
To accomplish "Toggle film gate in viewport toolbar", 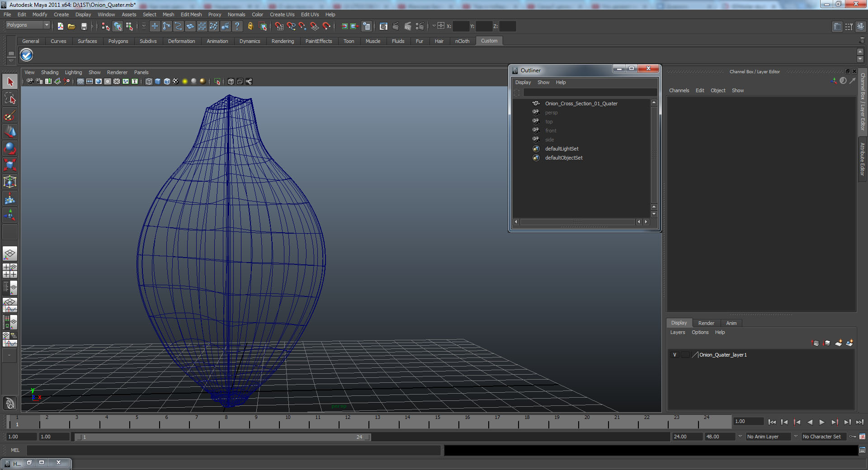I will (x=90, y=81).
